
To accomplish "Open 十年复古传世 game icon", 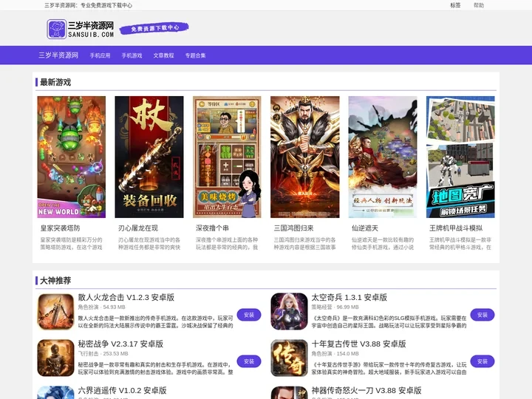I will pyautogui.click(x=289, y=358).
